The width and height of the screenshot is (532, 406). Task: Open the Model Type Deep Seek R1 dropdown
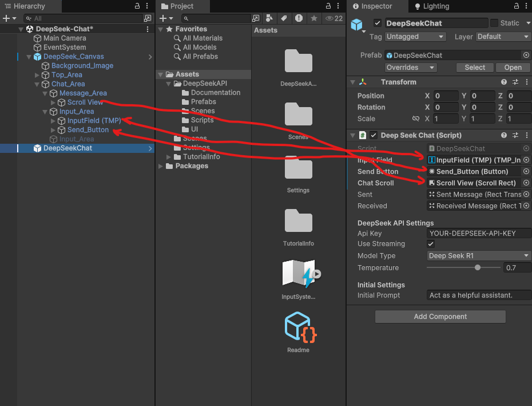(479, 256)
